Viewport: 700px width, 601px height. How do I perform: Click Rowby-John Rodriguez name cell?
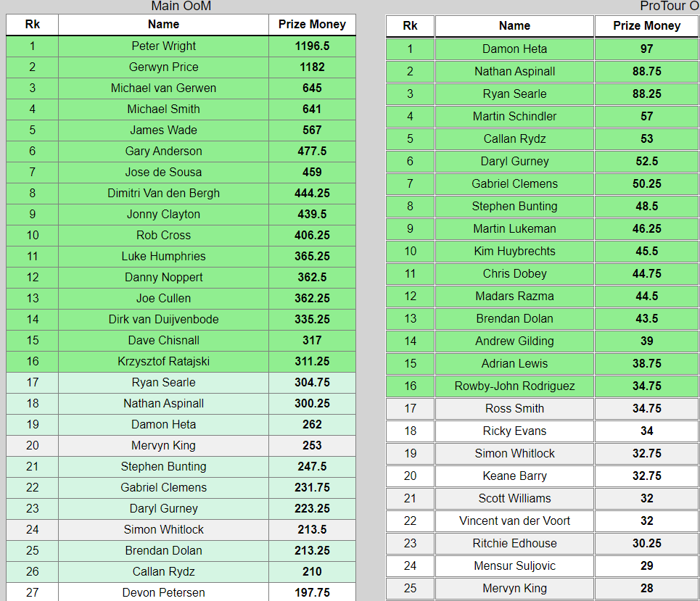coord(514,386)
